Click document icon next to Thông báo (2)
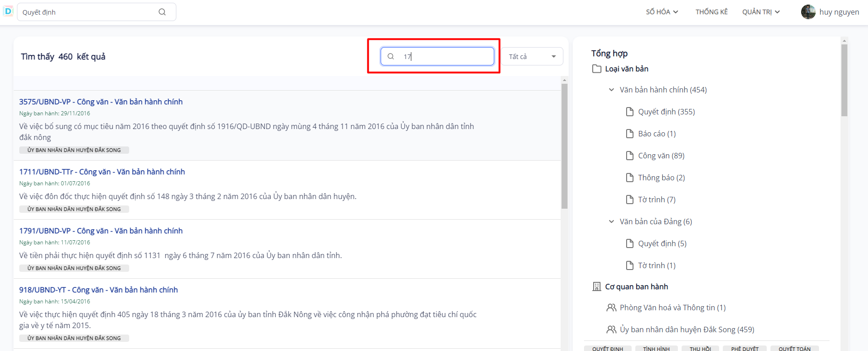The width and height of the screenshot is (868, 351). pyautogui.click(x=630, y=178)
